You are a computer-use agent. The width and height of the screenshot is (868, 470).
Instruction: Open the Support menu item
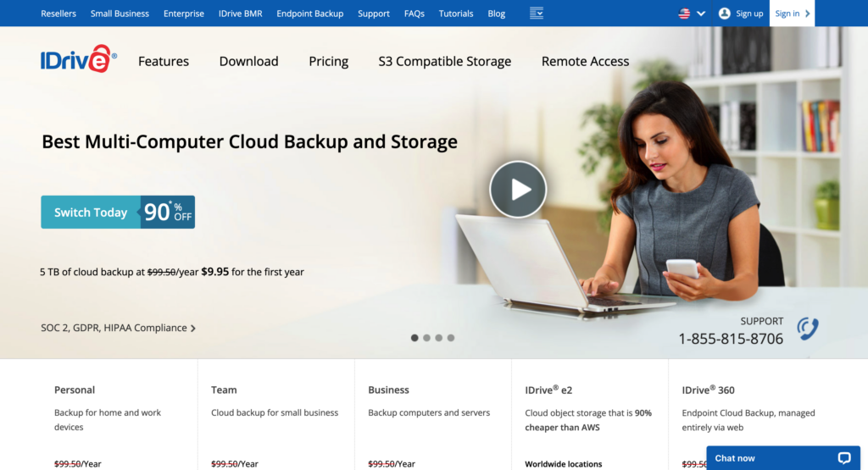(x=374, y=14)
